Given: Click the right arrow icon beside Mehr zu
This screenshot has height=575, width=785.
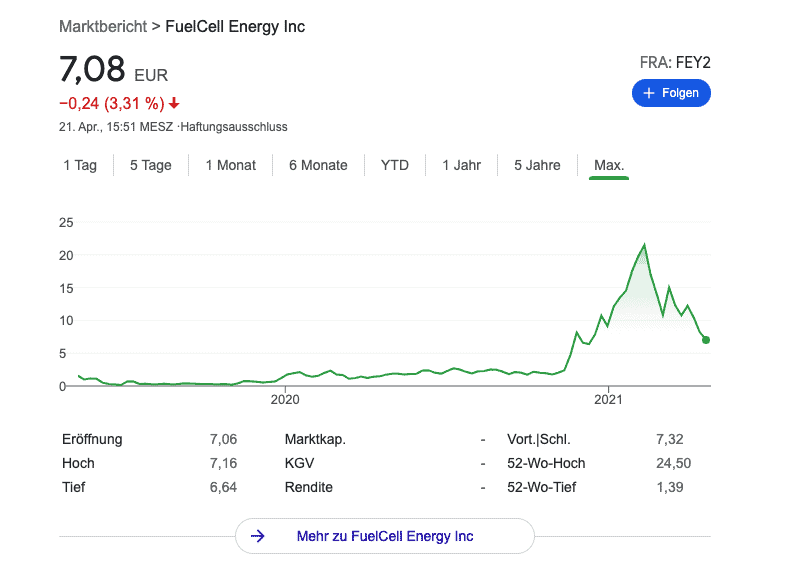Looking at the screenshot, I should [258, 536].
